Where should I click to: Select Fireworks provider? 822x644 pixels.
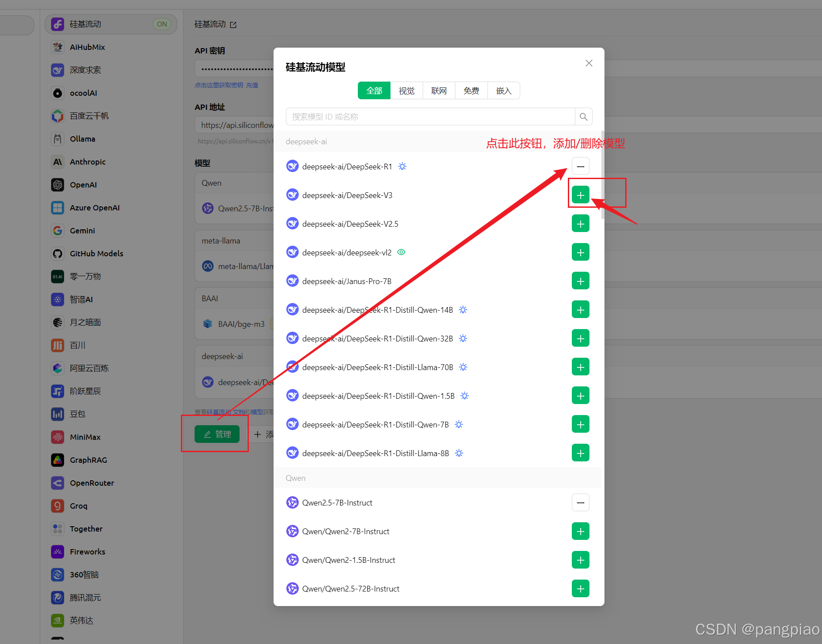tap(110, 552)
